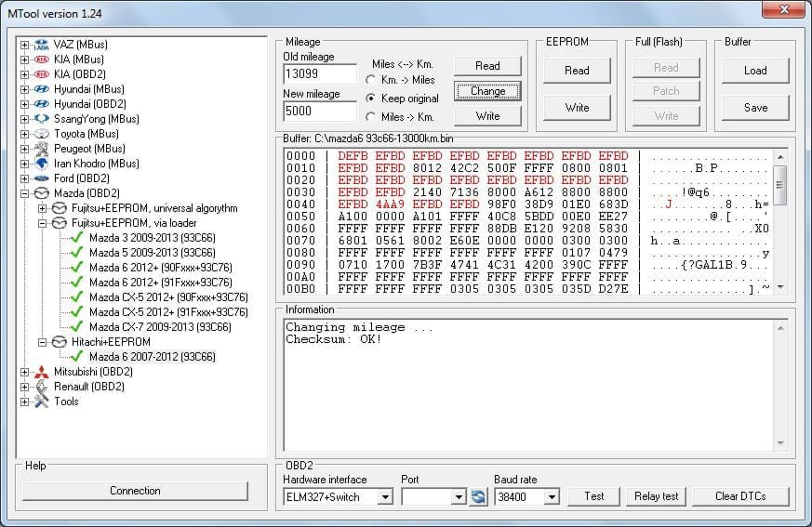The image size is (812, 527).
Task: Click the Toyota logo icon in tree
Action: (42, 134)
